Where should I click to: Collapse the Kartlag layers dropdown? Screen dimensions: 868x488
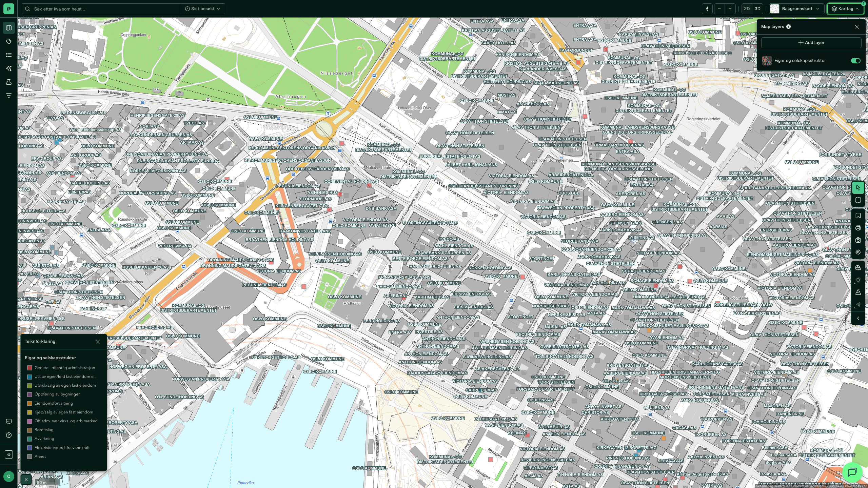(845, 9)
